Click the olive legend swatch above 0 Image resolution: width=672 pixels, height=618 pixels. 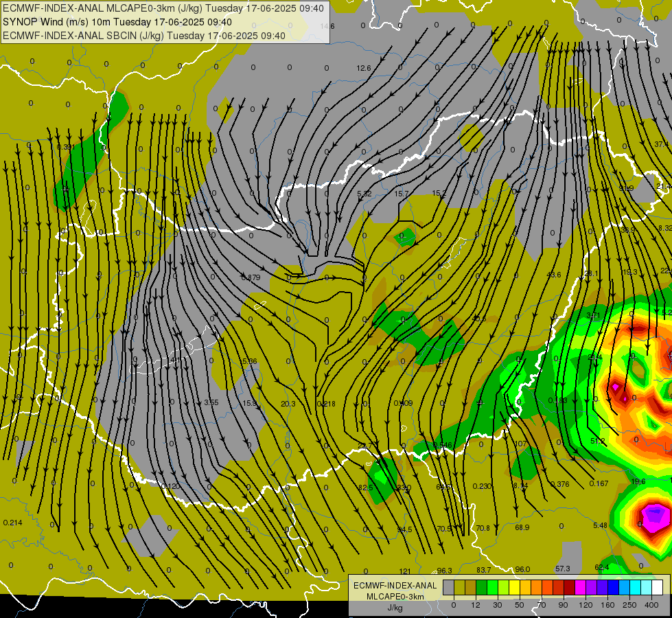(459, 587)
